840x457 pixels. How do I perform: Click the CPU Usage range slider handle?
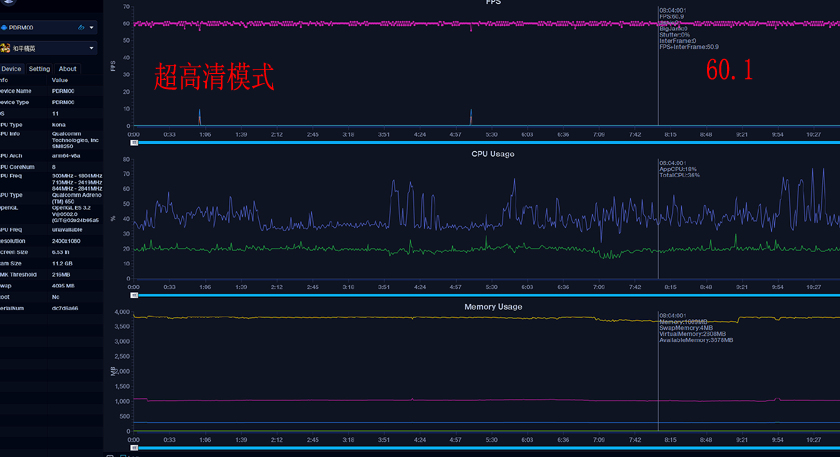tap(134, 295)
